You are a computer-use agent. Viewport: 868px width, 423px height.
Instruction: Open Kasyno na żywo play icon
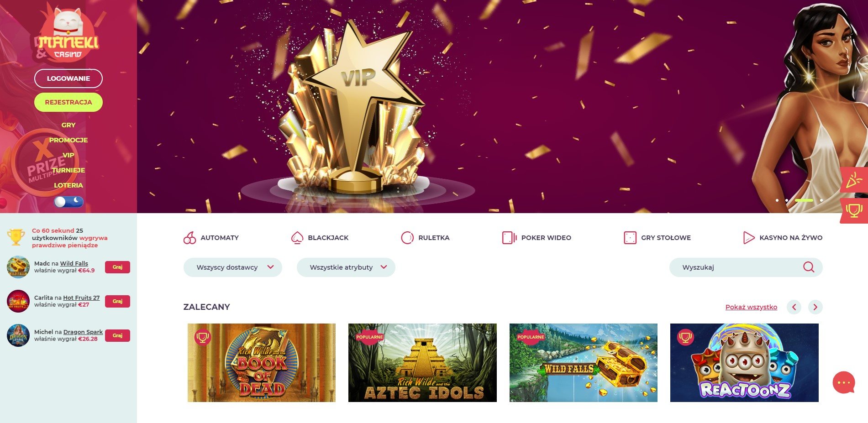click(749, 238)
